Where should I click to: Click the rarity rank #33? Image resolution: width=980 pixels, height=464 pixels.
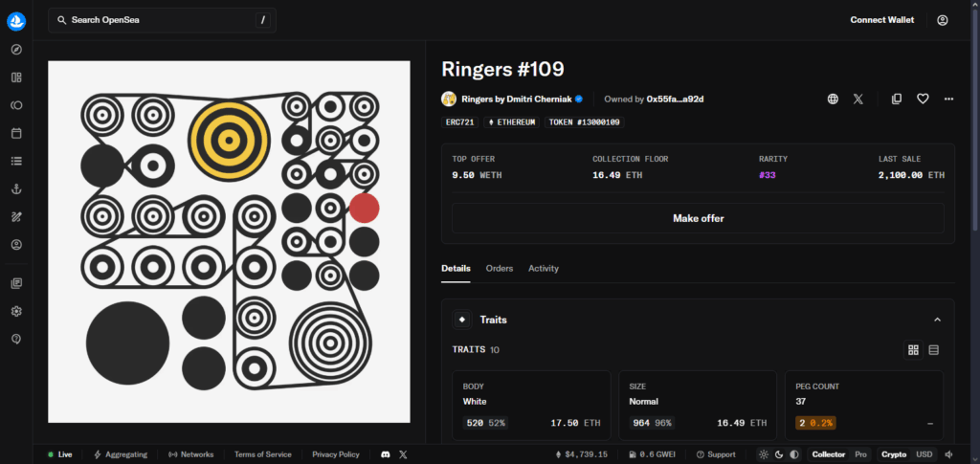[767, 175]
